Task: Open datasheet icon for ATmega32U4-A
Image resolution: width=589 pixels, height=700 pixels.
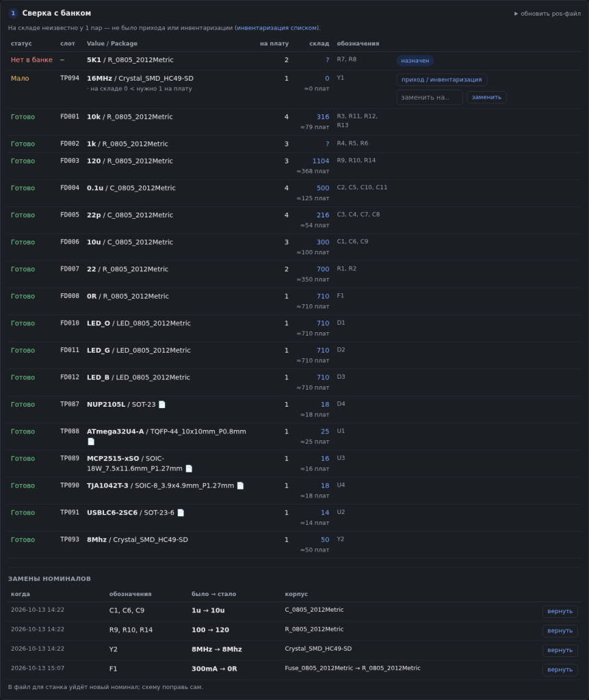Action: tap(91, 442)
